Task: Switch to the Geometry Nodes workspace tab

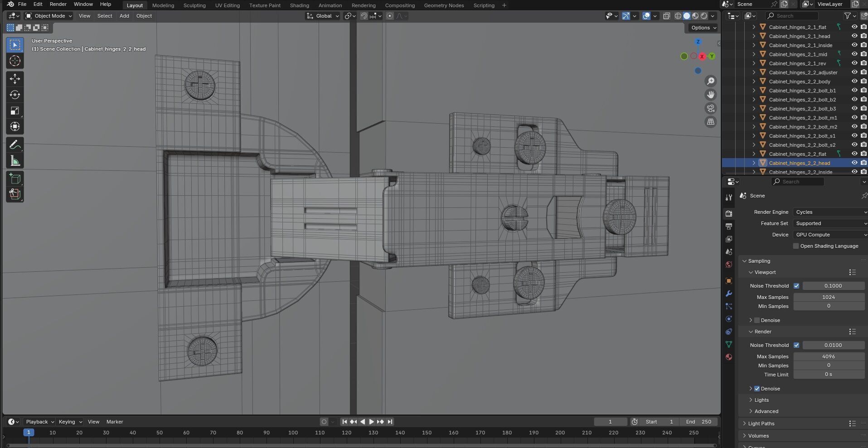Action: 444,5
